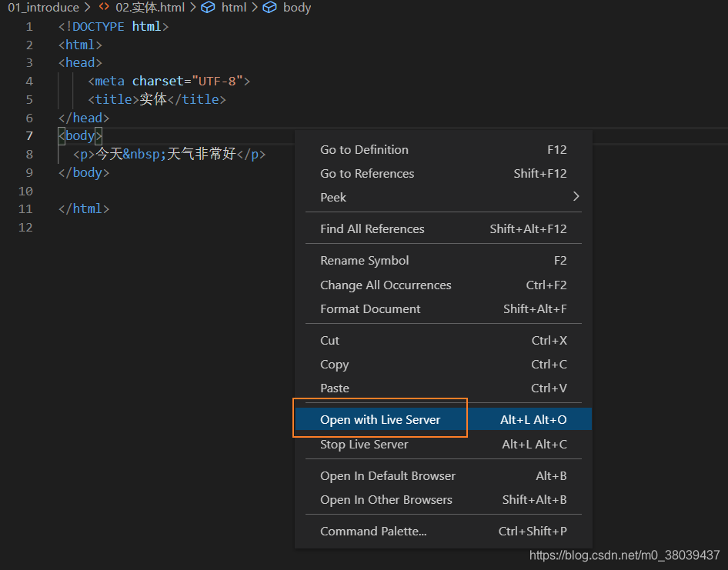The width and height of the screenshot is (728, 570).
Task: Choose Paste from context menu
Action: point(443,388)
